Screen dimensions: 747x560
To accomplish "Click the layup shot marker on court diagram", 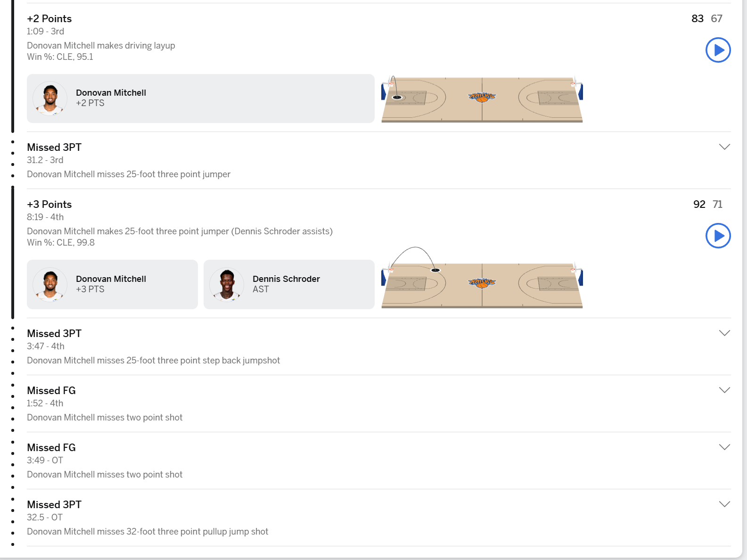I will coord(397,98).
